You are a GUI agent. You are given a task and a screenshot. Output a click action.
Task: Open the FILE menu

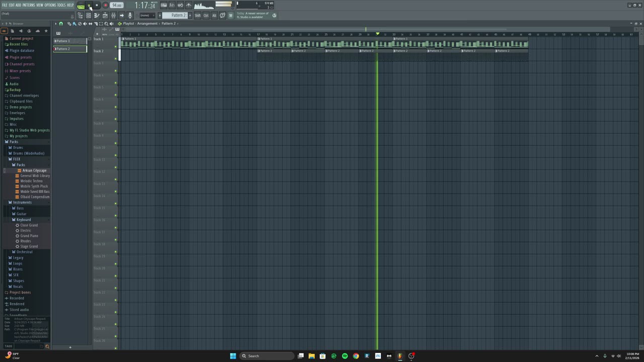[x=5, y=5]
